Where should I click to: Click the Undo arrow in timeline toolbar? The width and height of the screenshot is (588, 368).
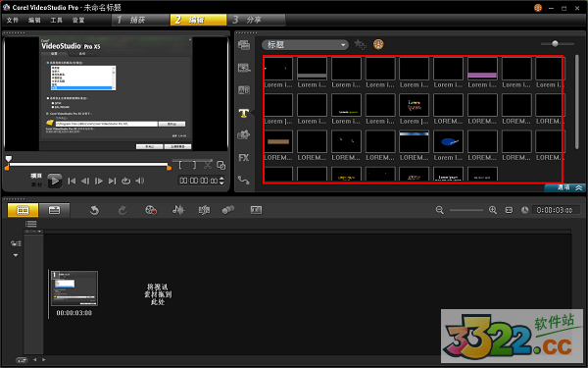[94, 210]
